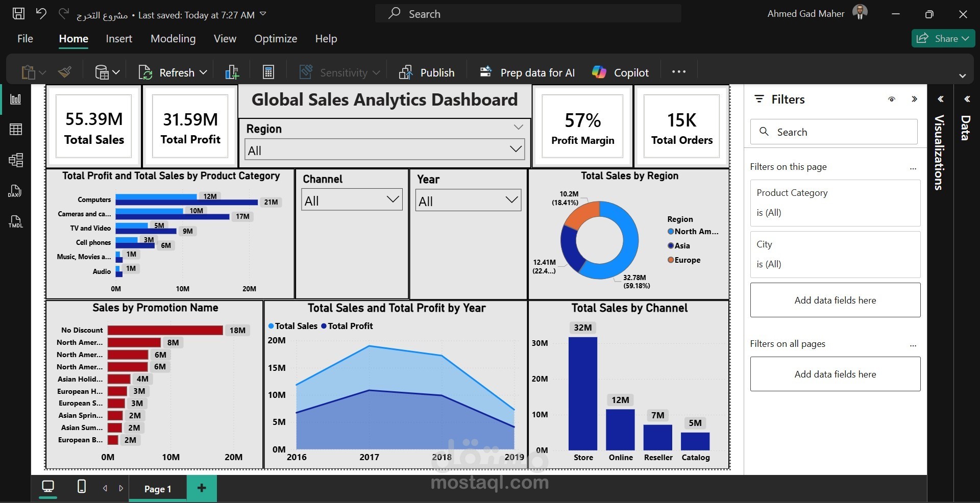980x503 pixels.
Task: Click the Save icon in the title bar
Action: 18,14
